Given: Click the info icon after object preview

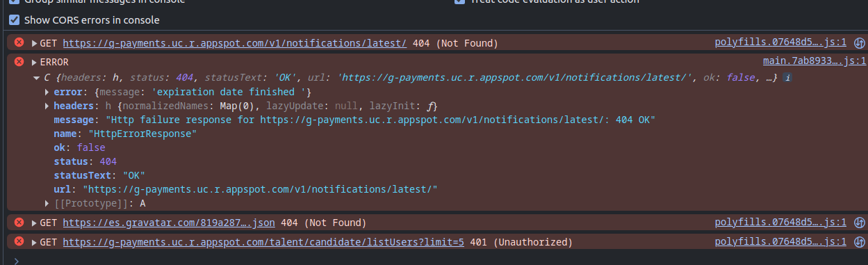Looking at the screenshot, I should click(787, 78).
